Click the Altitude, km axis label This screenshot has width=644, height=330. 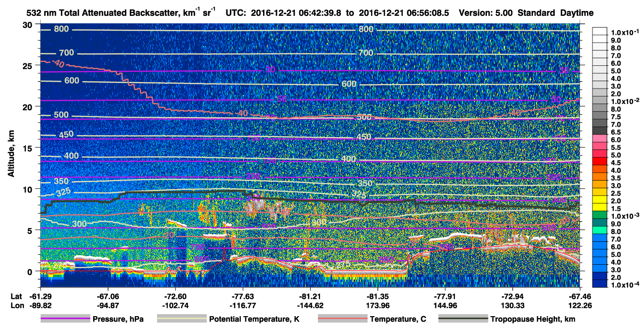point(11,155)
